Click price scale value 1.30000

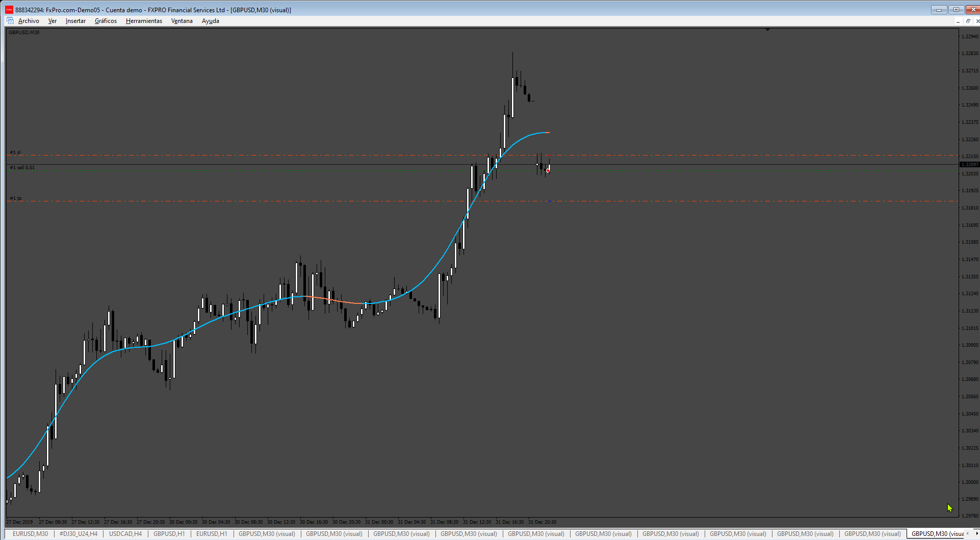point(970,482)
